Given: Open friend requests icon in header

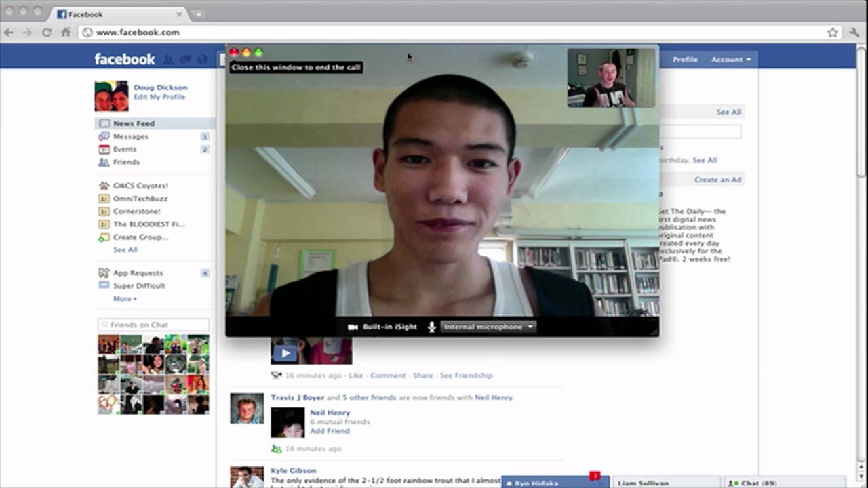Looking at the screenshot, I should tap(169, 60).
